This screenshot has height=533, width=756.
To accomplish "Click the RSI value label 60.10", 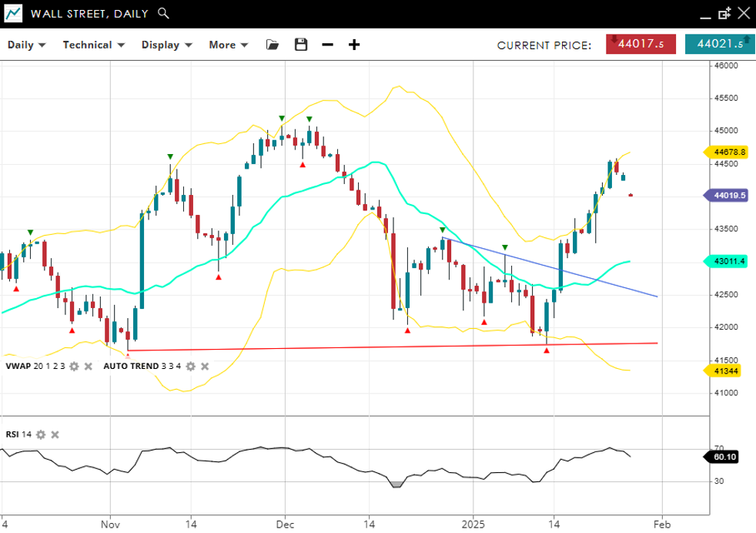I will click(724, 457).
